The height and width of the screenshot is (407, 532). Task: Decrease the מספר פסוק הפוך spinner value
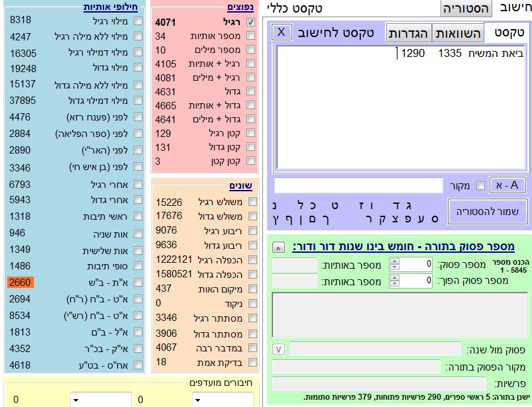395,285
